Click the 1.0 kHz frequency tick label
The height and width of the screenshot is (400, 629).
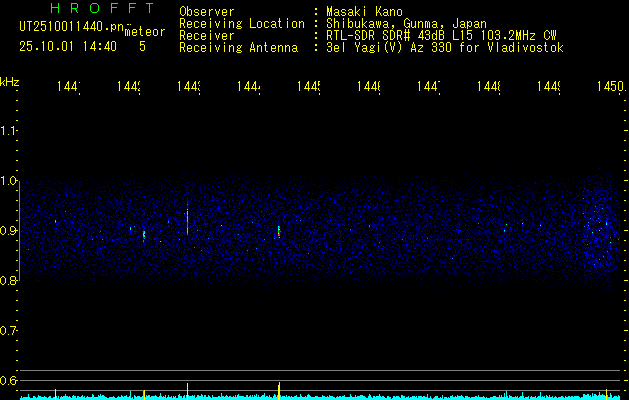coord(9,181)
